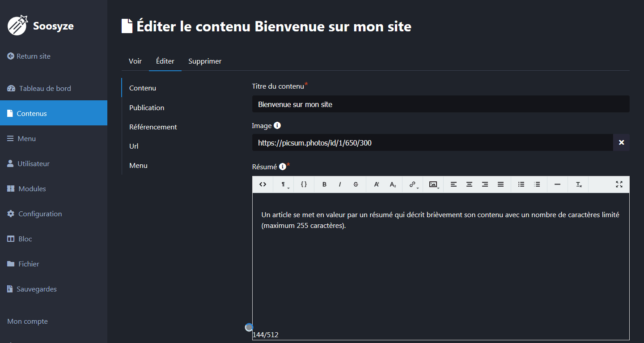Open the Publication section

[x=147, y=107]
